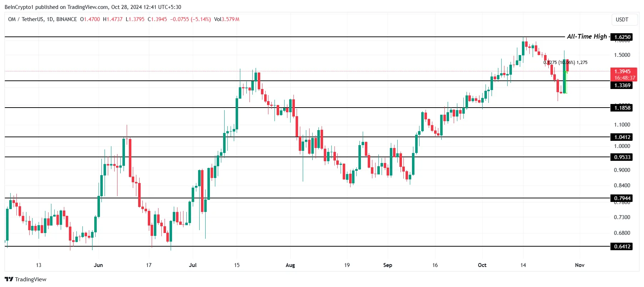Click the green measurement bar near the last candle
Screen dimensions: 644x287
565,82
